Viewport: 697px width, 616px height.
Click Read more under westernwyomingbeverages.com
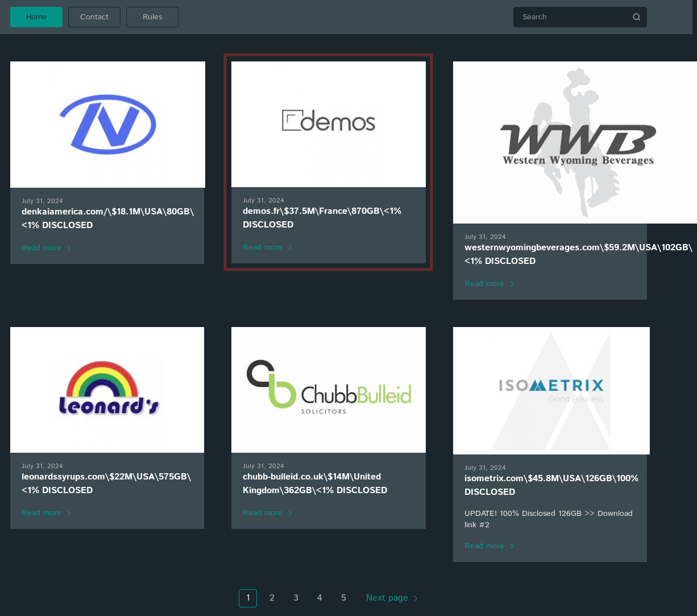click(x=484, y=284)
